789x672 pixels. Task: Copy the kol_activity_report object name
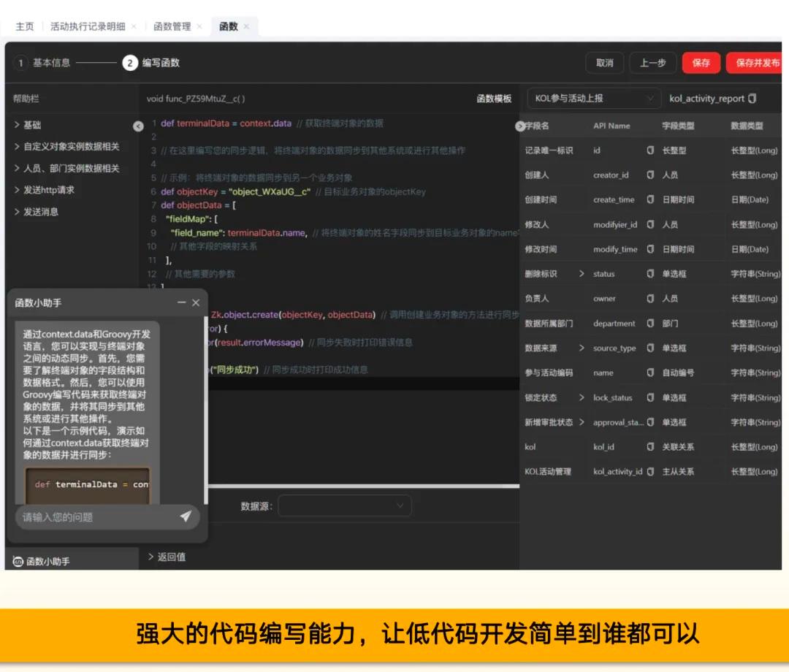click(752, 99)
